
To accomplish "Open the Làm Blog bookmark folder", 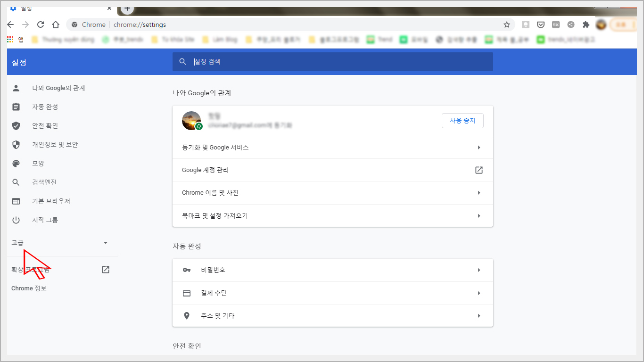I will coord(220,40).
